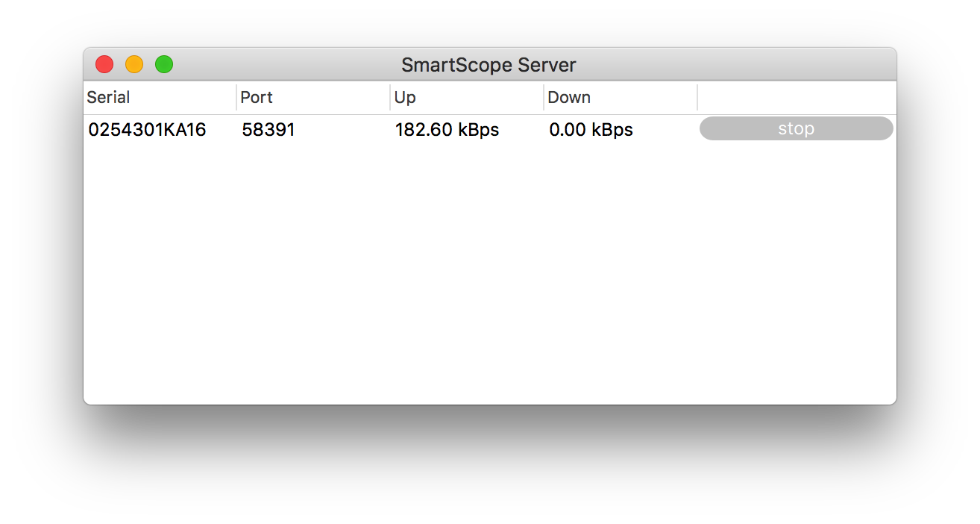Maximize window with the green button
The width and height of the screenshot is (980, 524).
point(164,65)
